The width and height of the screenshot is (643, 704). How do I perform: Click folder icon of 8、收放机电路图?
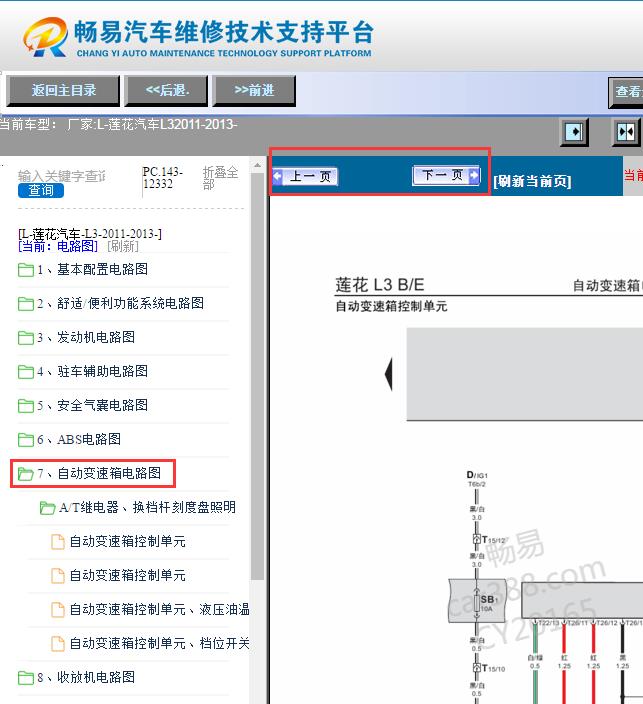26,678
